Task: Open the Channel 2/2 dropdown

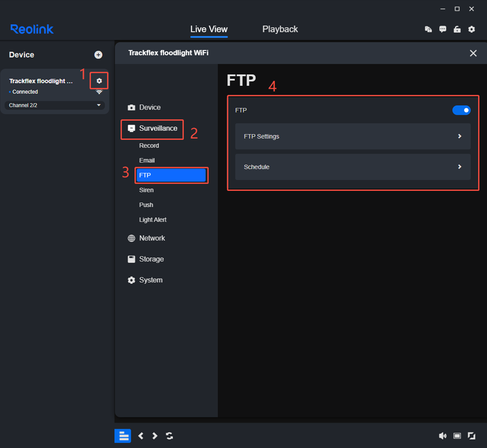Action: tap(55, 105)
